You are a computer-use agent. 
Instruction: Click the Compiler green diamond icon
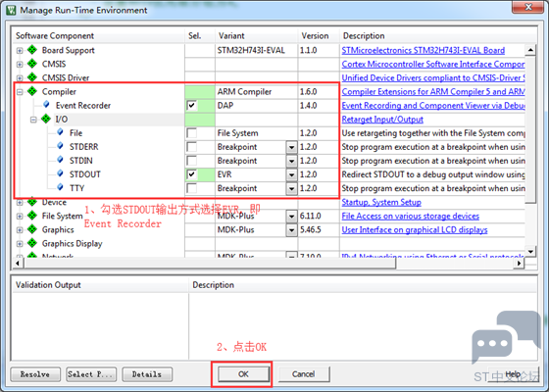(x=32, y=91)
